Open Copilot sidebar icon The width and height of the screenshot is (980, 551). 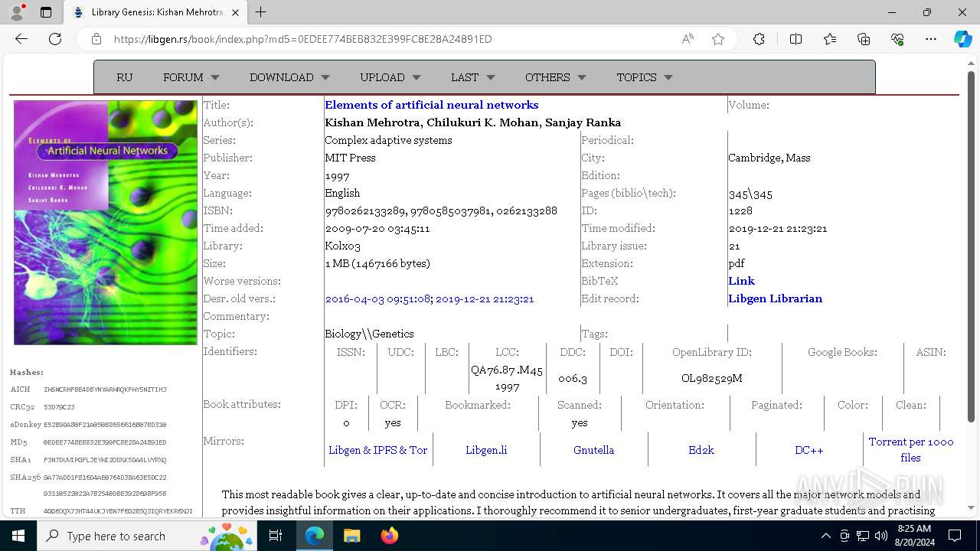(x=962, y=39)
